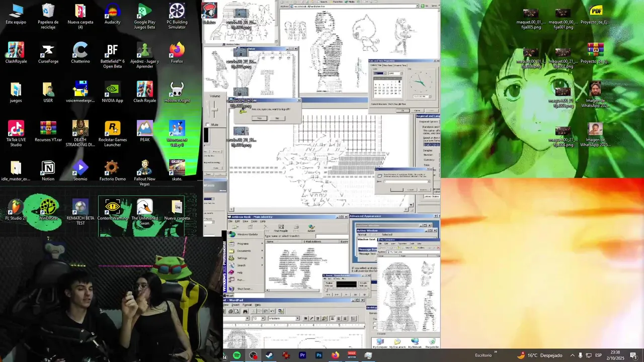Select the maquet fija004.png file
The width and height of the screenshot is (644, 362).
[563, 136]
